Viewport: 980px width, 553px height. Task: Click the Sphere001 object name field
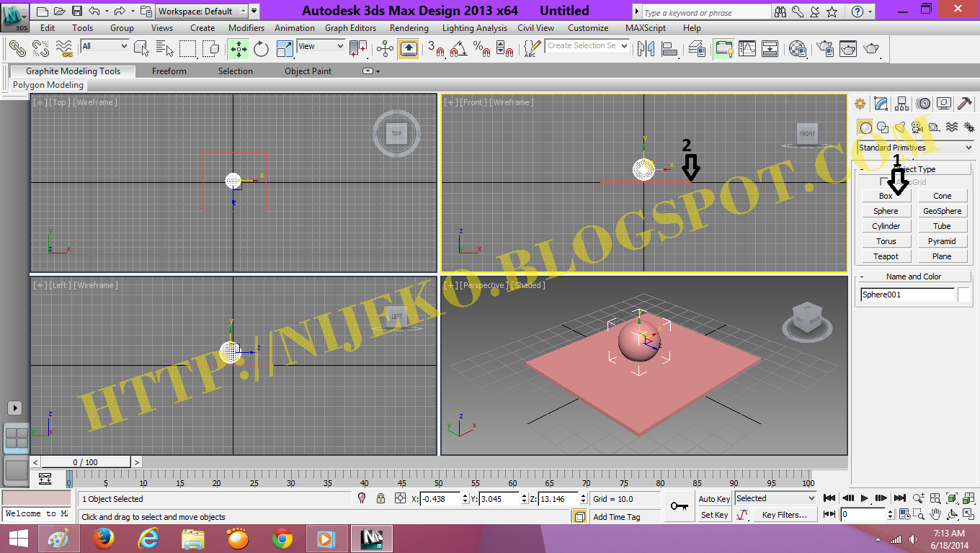click(907, 295)
